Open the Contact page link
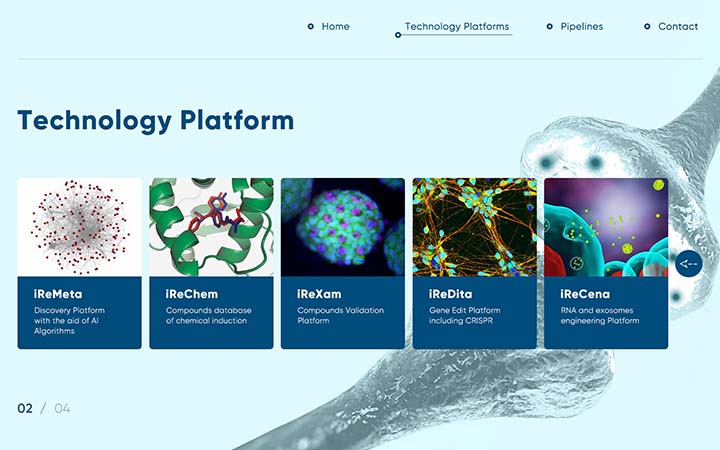Screen dimensions: 720x450 pyautogui.click(x=678, y=27)
